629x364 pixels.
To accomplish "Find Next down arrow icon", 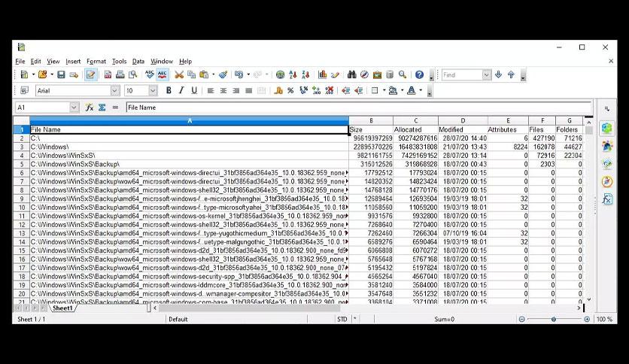I will 498,74.
